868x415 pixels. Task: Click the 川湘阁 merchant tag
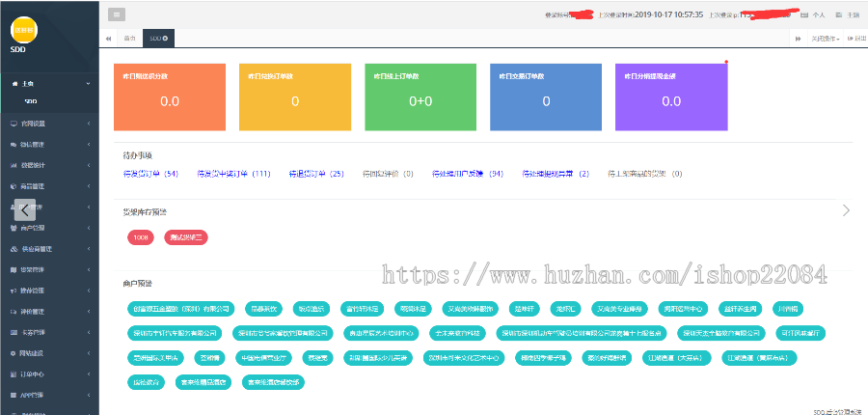pos(788,309)
